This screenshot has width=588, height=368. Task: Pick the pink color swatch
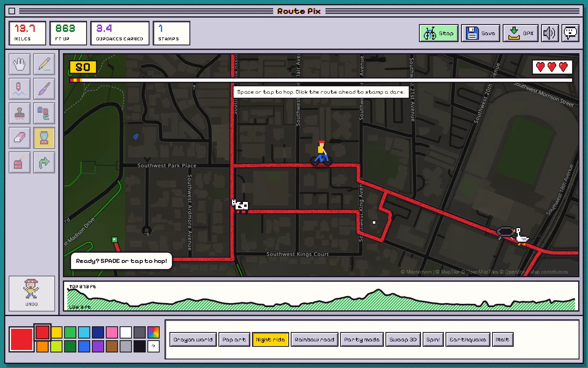point(112,332)
